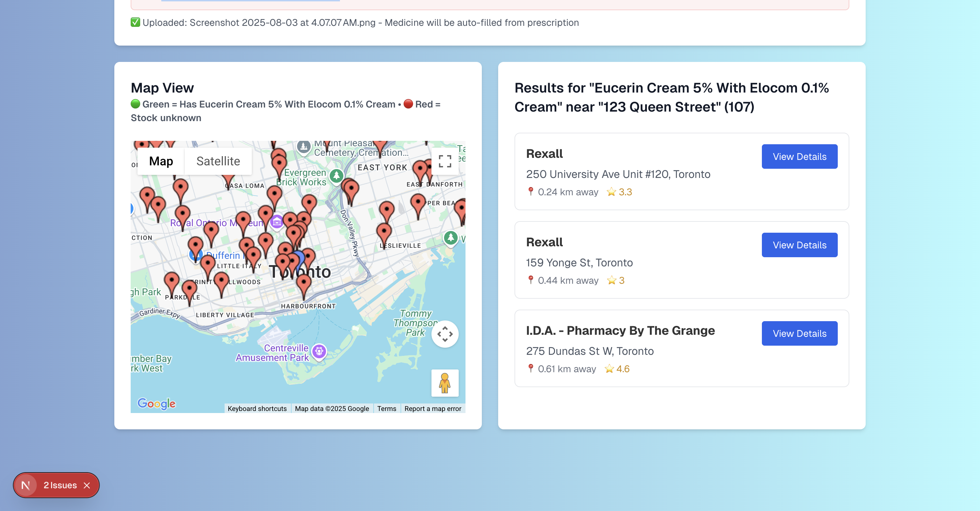
Task: Click the Centreville Amusement Park marker
Action: coord(319,351)
